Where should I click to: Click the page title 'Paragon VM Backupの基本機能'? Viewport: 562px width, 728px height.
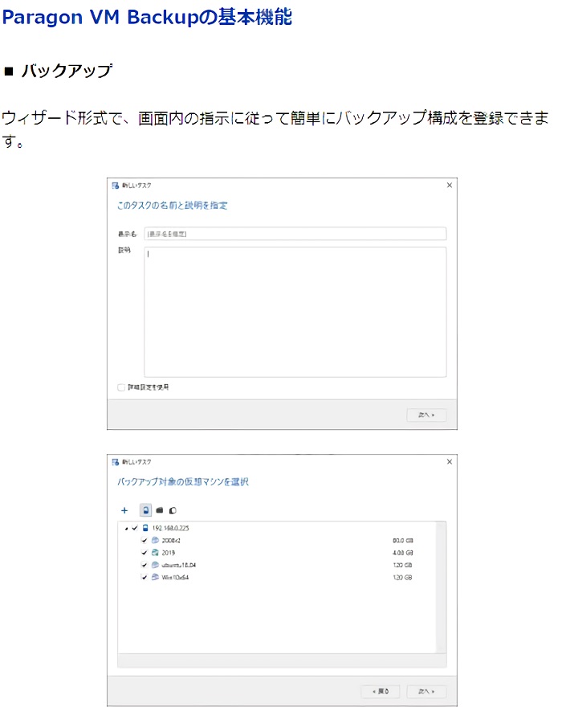coord(147,17)
